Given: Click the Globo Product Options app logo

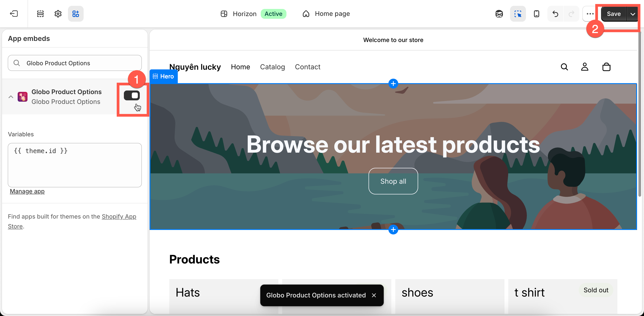Looking at the screenshot, I should 23,96.
